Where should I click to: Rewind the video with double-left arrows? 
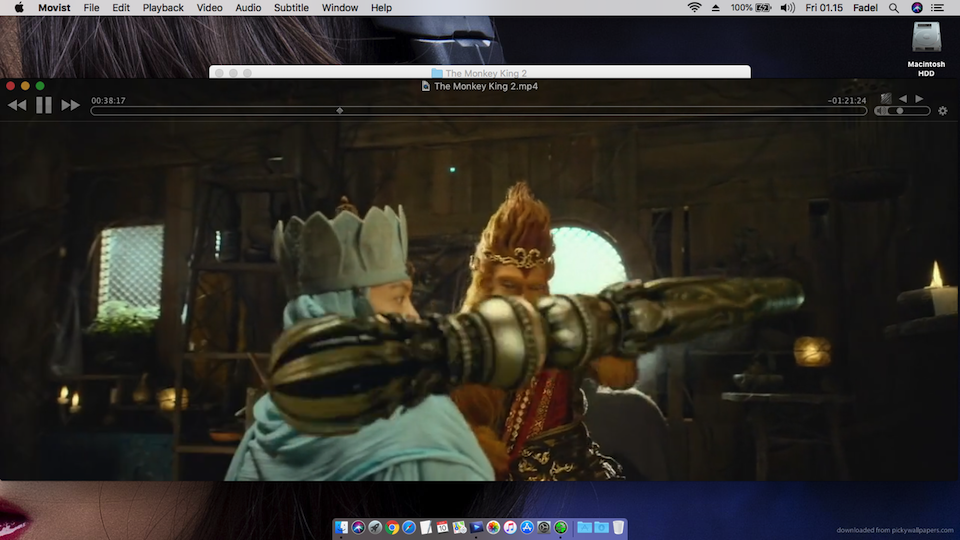[17, 105]
